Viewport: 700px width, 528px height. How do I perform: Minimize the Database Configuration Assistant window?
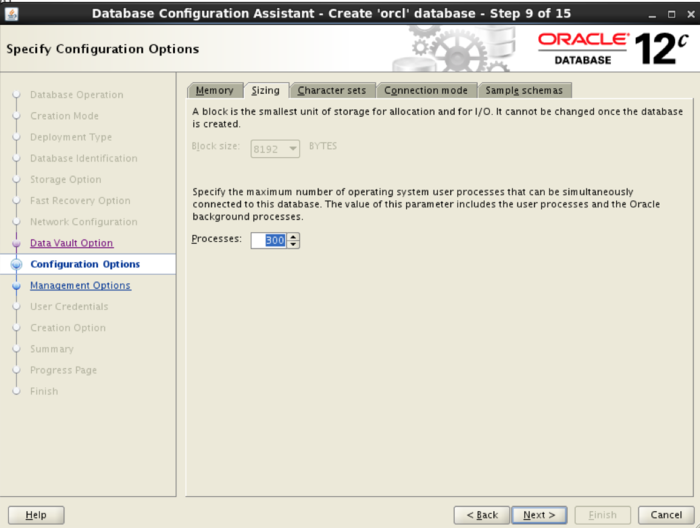coord(652,14)
